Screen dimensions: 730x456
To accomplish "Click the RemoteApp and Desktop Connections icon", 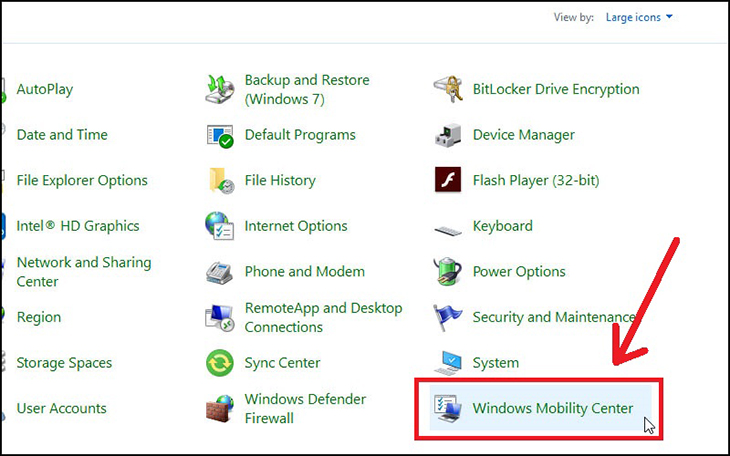I will (x=219, y=318).
